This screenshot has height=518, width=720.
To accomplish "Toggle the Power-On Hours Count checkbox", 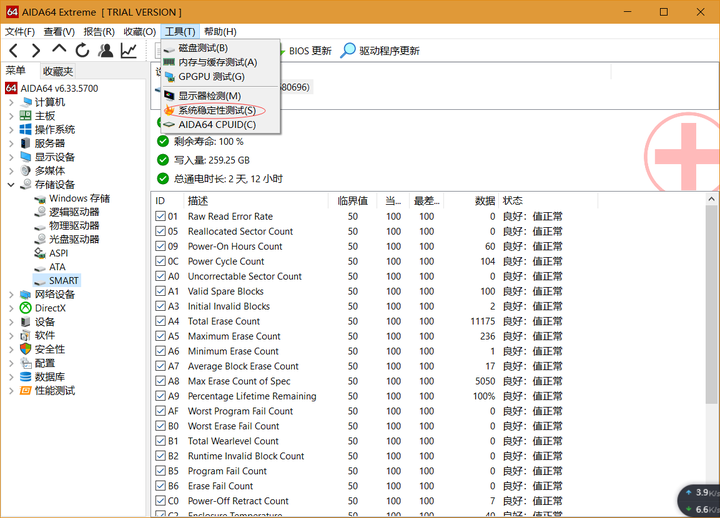I will (161, 246).
